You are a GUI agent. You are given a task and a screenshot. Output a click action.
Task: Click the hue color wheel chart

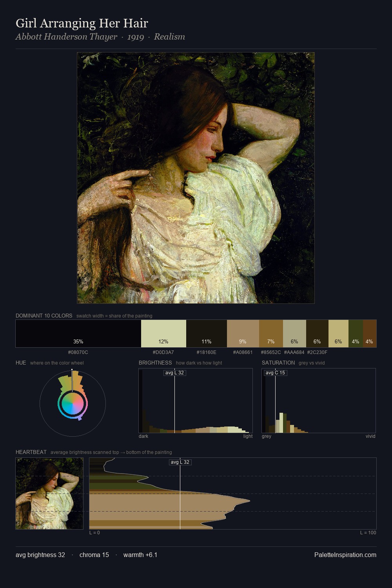pos(73,403)
